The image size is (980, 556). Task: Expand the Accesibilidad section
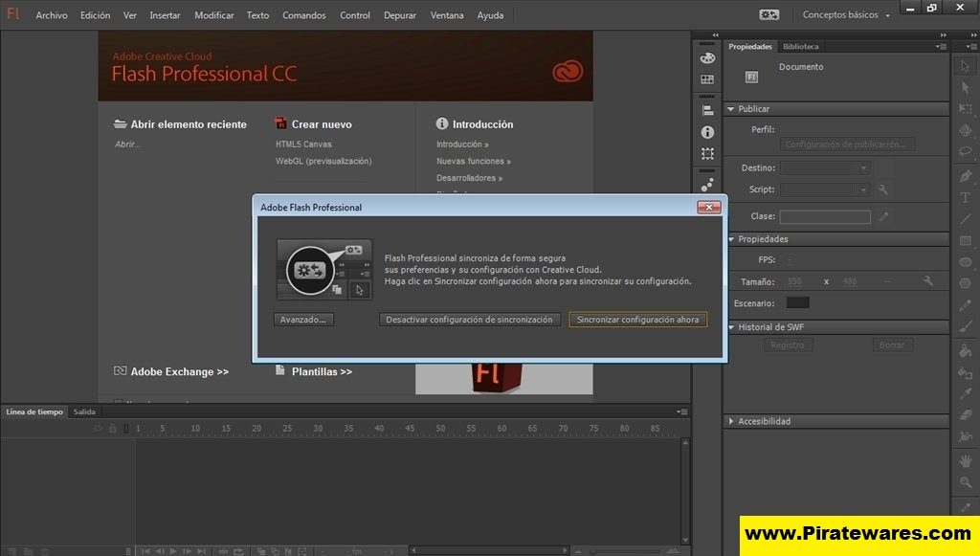click(730, 421)
